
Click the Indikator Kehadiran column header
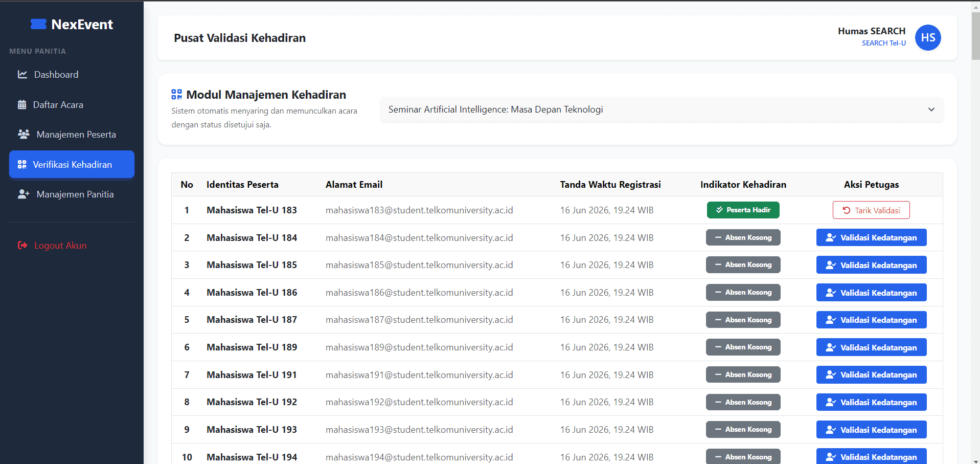coord(743,185)
